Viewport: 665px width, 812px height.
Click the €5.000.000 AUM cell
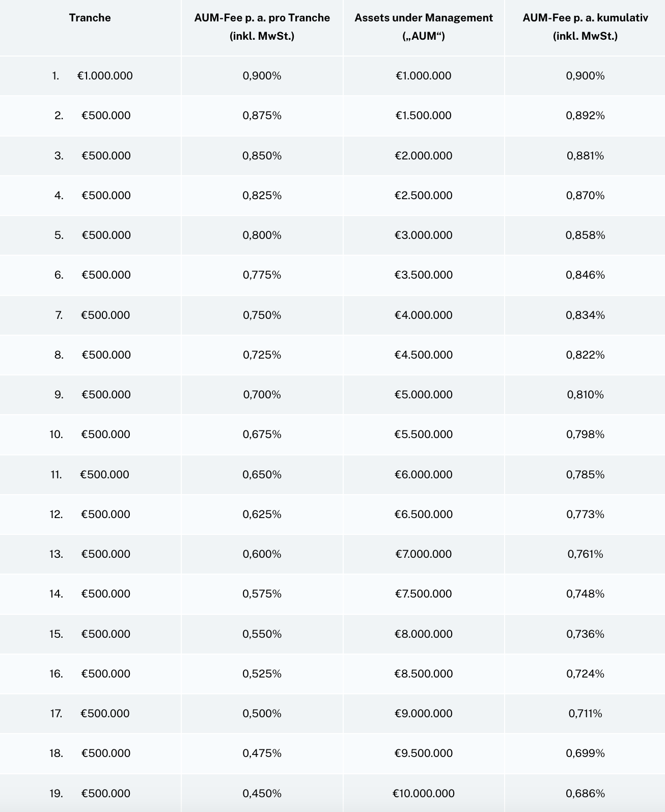pos(424,394)
